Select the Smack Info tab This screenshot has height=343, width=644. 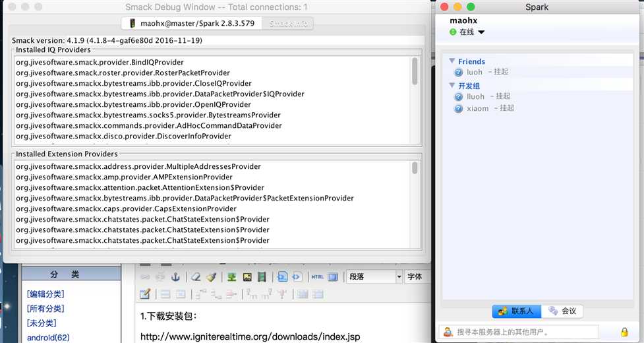pos(289,23)
